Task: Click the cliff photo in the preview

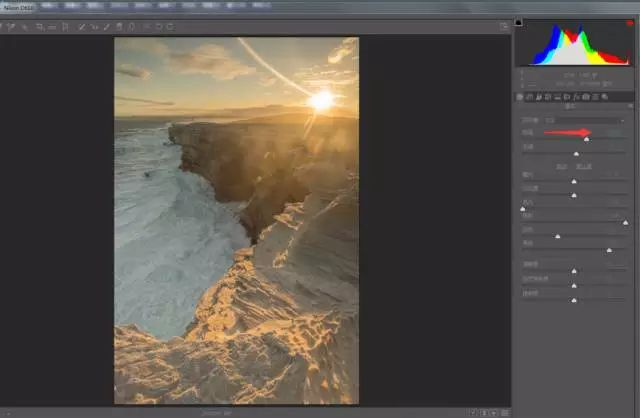Action: 236,220
